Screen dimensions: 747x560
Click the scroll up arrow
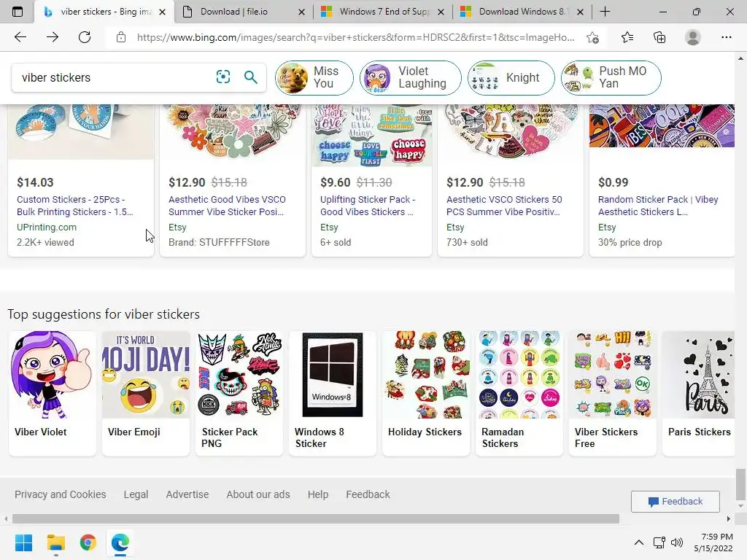(x=740, y=58)
